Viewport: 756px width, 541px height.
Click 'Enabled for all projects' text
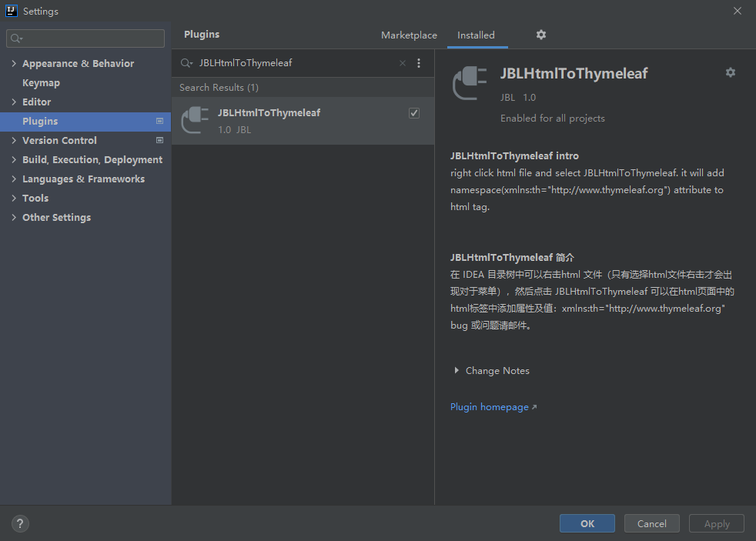553,119
